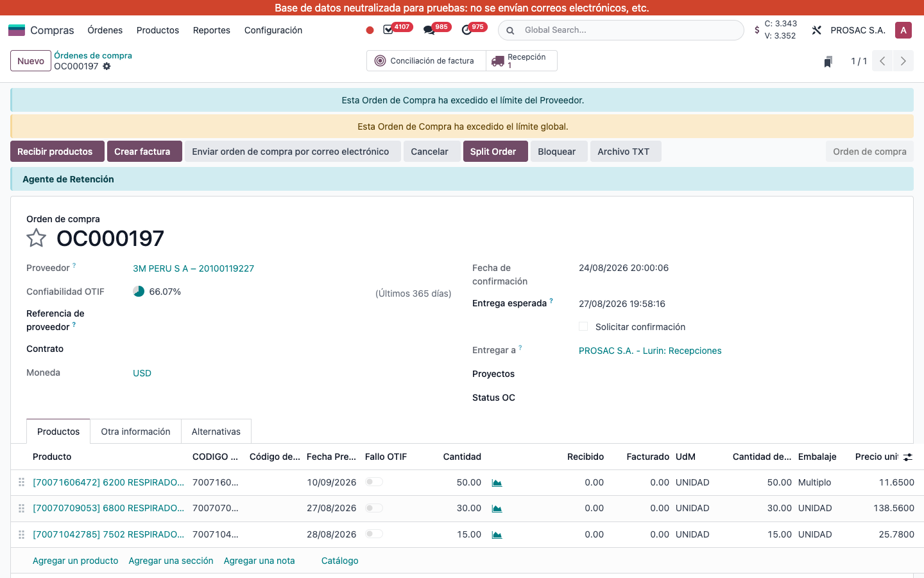Open supplier 3M PERU S A link
924x578 pixels.
click(x=194, y=268)
